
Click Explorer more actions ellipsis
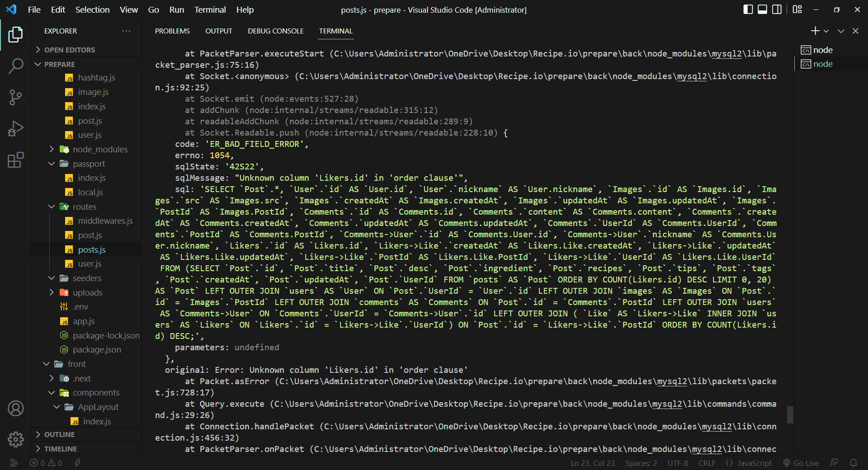[x=126, y=31]
